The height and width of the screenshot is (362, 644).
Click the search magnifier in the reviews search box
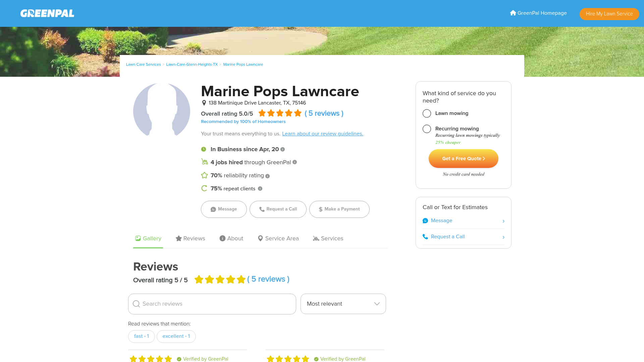pos(137,304)
